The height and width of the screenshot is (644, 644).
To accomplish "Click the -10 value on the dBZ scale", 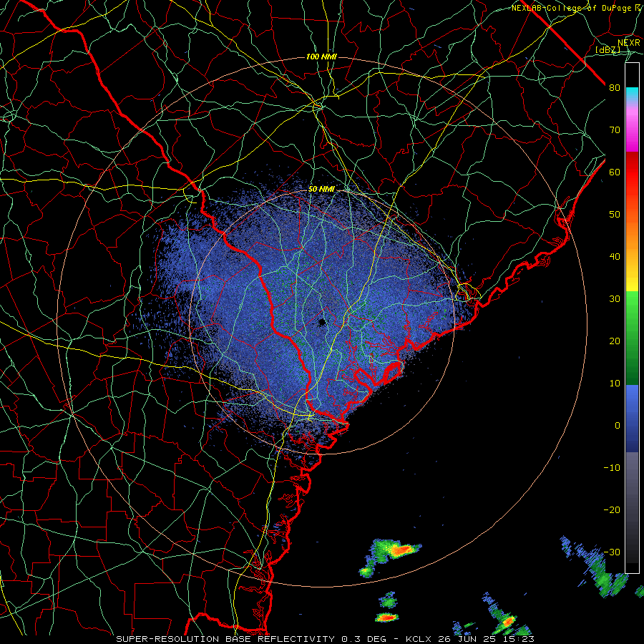I will (612, 467).
